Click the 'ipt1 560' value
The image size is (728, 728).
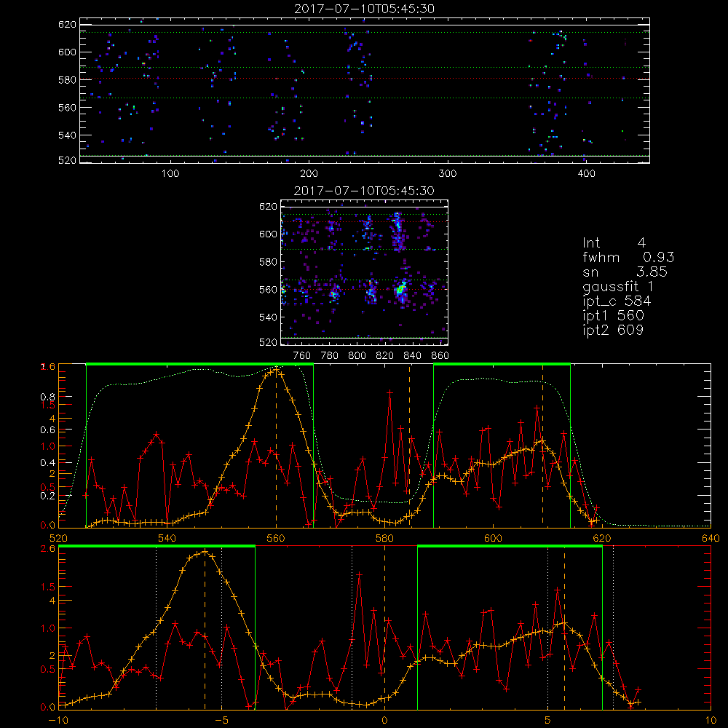tap(613, 316)
